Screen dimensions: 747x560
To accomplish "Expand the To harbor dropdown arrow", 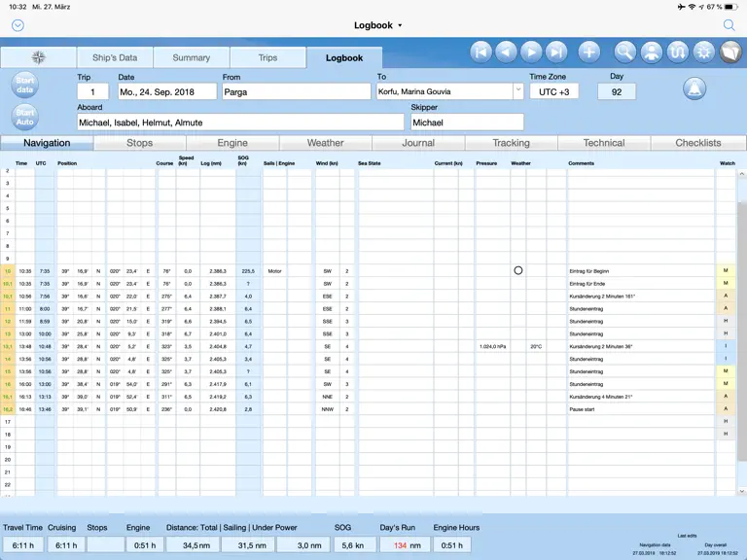I will click(x=518, y=91).
